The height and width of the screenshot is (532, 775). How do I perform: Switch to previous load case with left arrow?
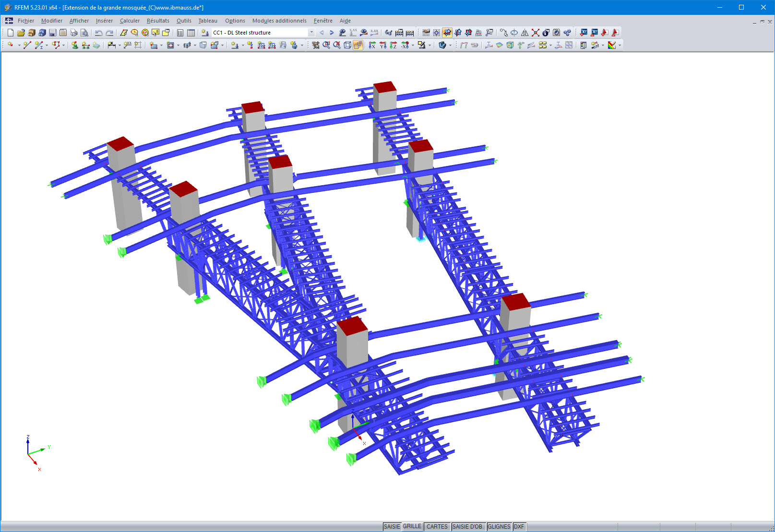322,33
